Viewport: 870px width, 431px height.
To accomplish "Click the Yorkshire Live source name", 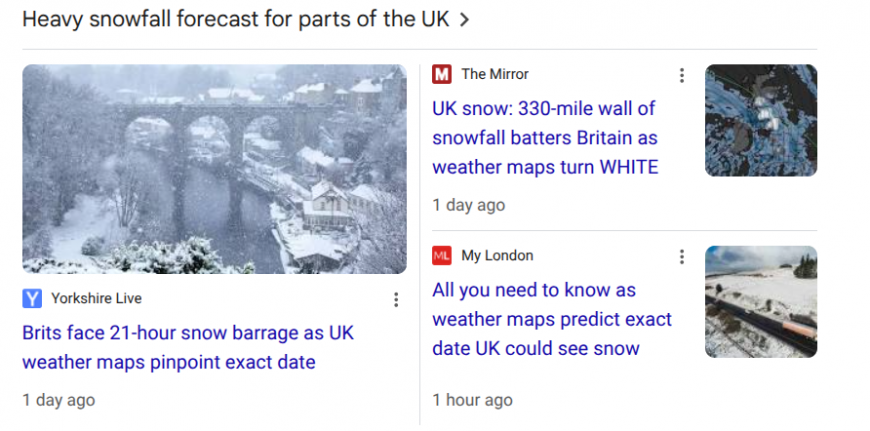I will 96,298.
